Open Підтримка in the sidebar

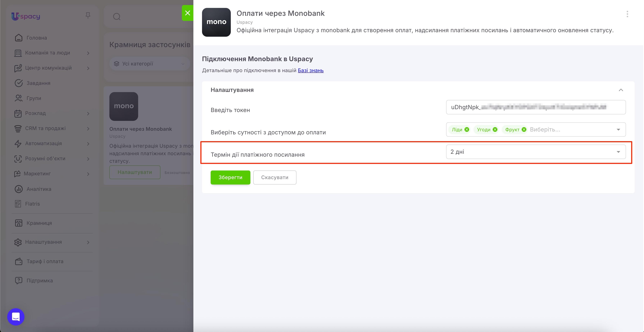[x=40, y=281]
